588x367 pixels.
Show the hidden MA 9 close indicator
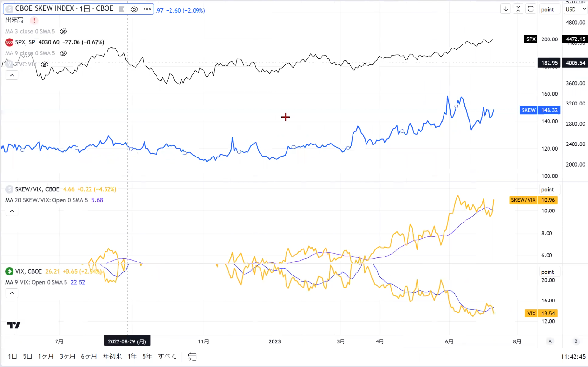pyautogui.click(x=63, y=53)
